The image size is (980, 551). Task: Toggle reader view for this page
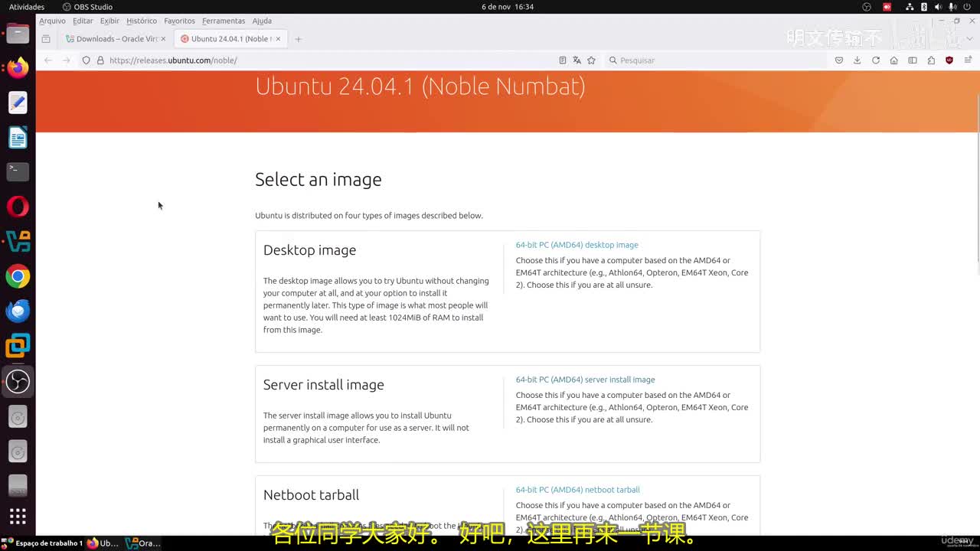point(563,60)
